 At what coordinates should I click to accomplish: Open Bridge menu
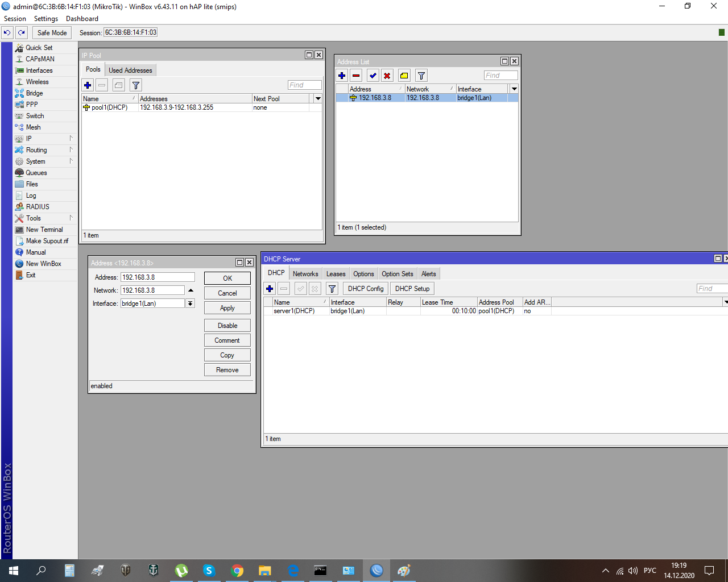[x=34, y=93]
